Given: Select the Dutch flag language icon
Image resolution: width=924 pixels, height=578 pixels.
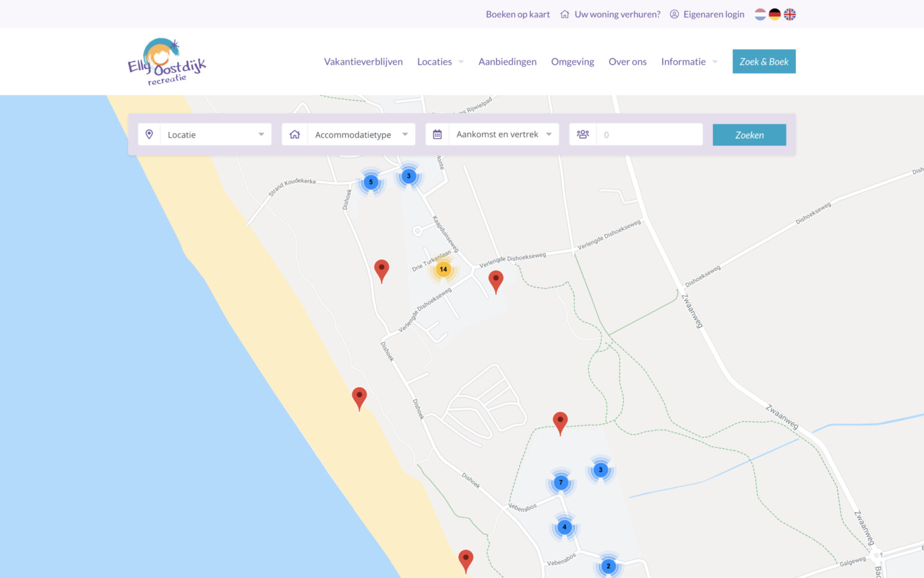Looking at the screenshot, I should 760,14.
